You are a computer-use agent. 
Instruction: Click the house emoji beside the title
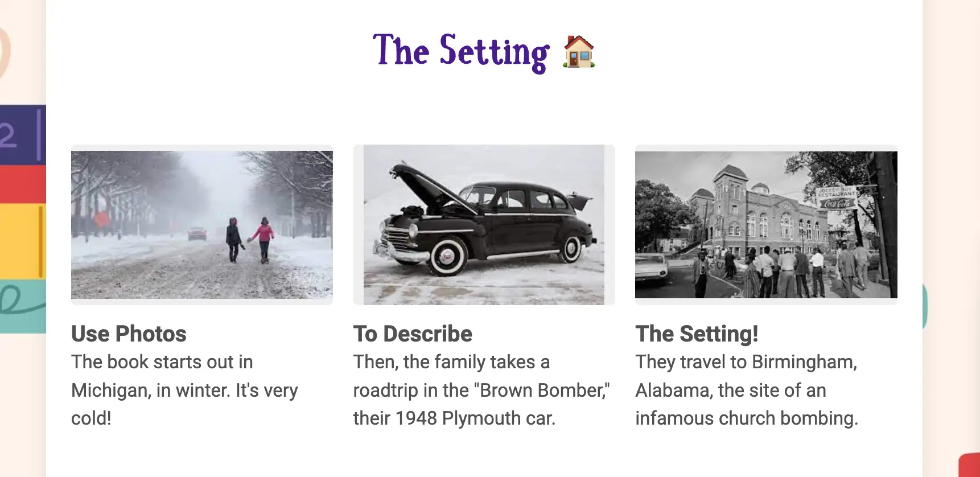tap(579, 51)
